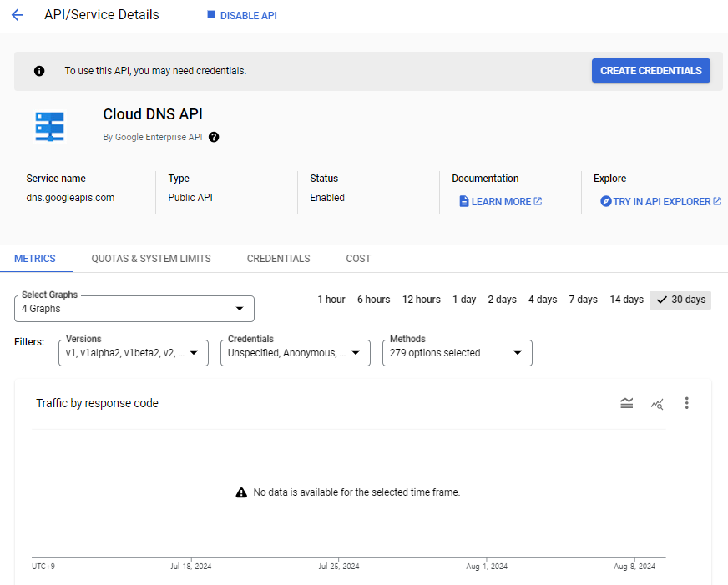Screen dimensions: 728x585
Task: Click the Cloud DNS API logo
Action: [50, 126]
